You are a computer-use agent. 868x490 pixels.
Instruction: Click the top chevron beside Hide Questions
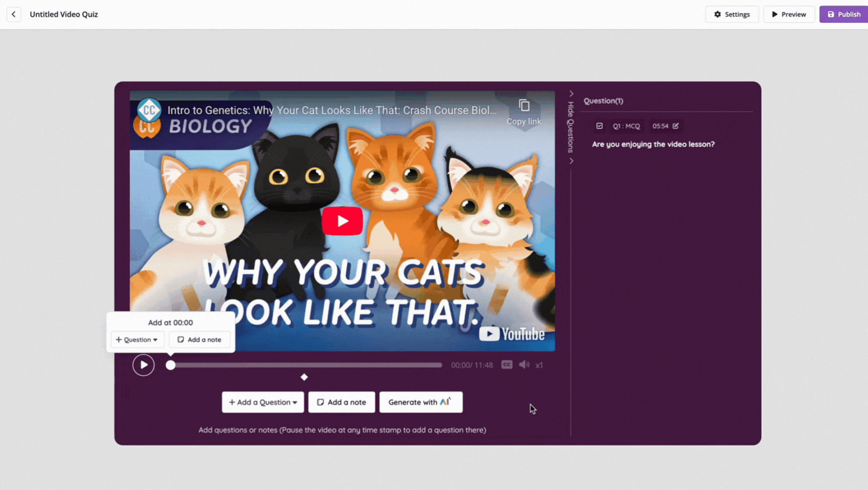click(571, 93)
